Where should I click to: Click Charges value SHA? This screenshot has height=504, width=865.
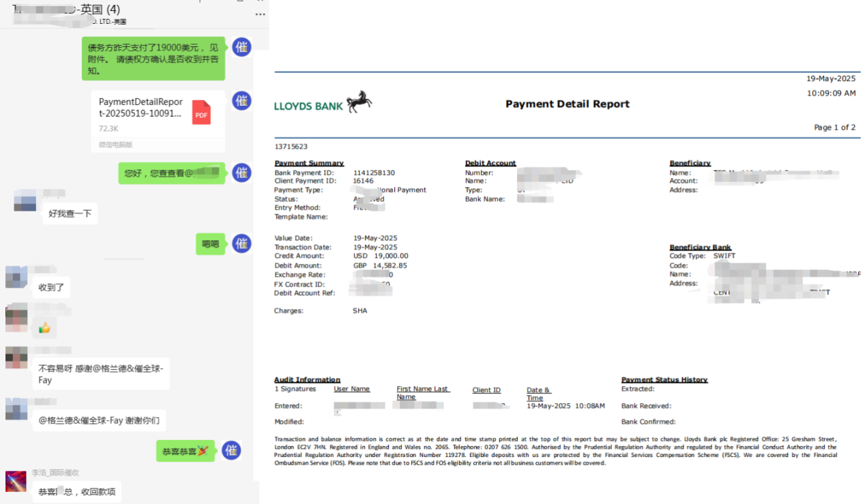point(360,310)
